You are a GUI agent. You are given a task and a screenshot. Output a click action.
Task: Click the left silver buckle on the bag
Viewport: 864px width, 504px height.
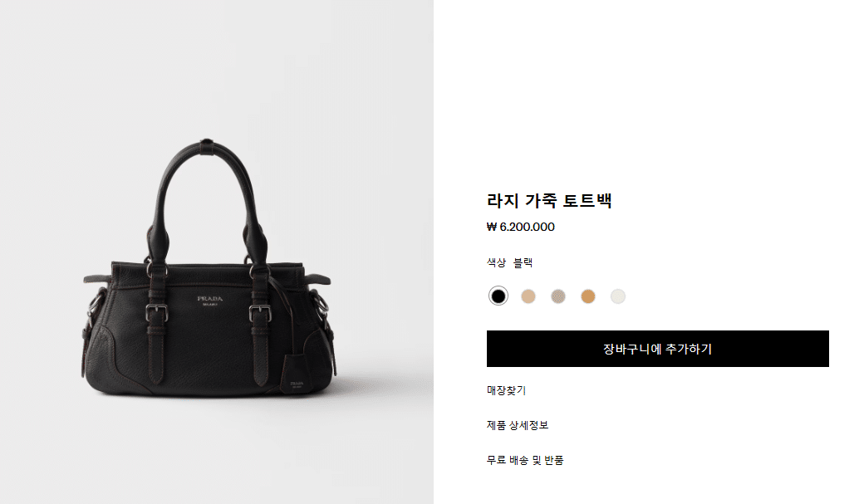click(157, 313)
